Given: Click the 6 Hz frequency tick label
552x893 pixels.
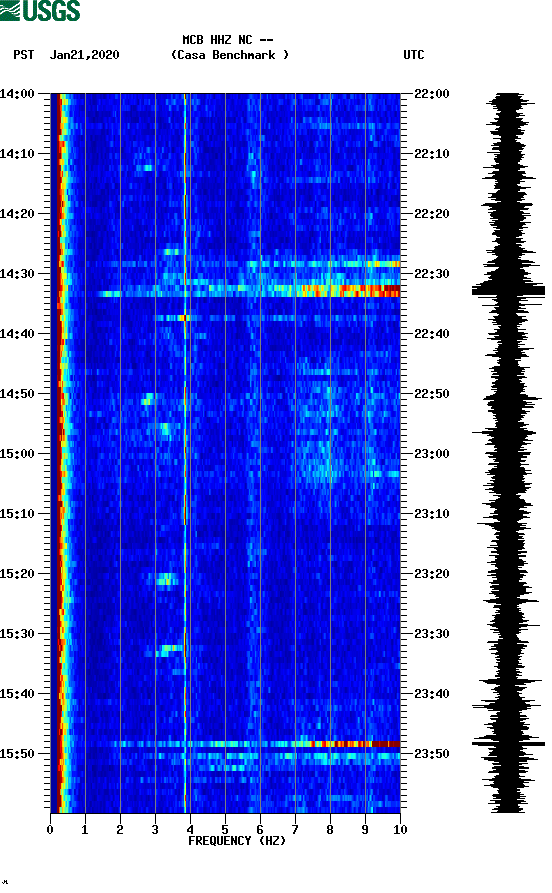Looking at the screenshot, I should click(x=260, y=829).
